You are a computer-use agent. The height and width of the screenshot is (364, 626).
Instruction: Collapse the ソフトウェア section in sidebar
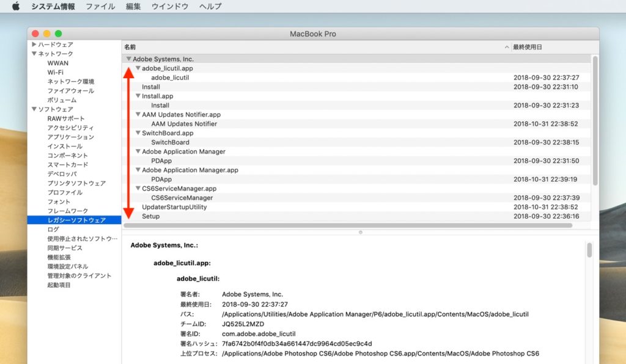[34, 109]
